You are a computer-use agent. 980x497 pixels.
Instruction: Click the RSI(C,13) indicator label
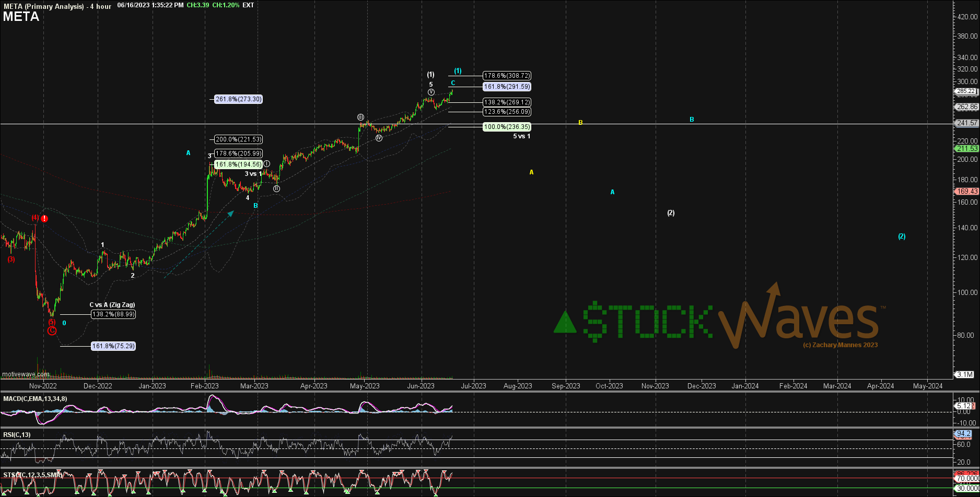pos(17,435)
